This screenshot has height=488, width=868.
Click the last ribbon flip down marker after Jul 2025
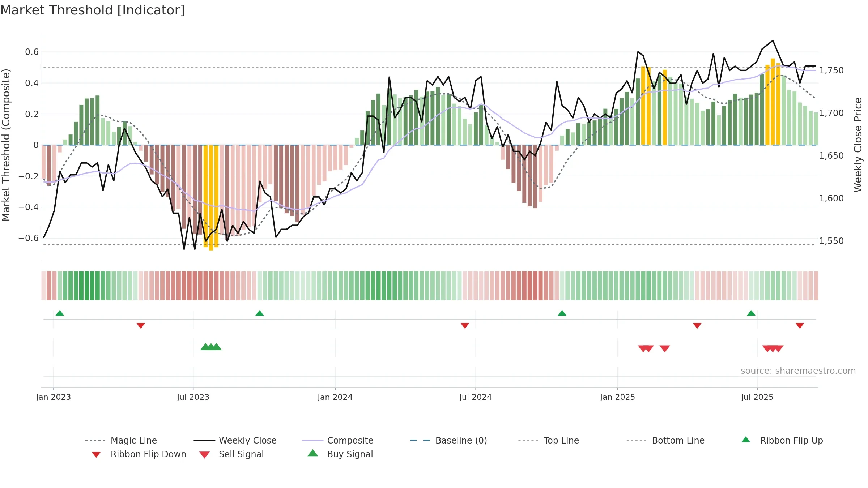point(800,326)
